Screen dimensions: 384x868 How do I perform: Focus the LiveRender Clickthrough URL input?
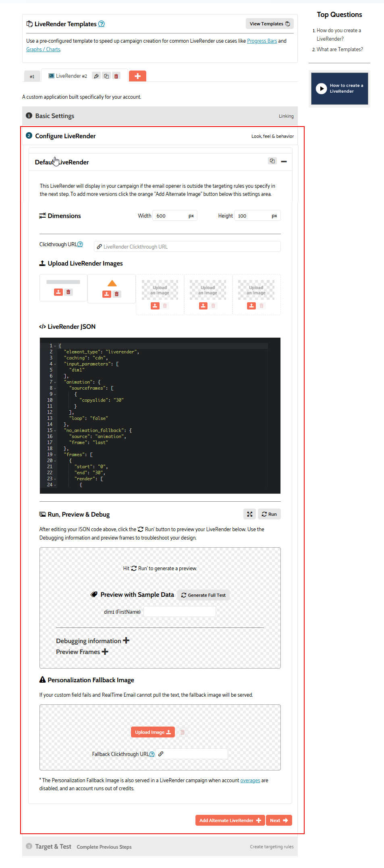click(187, 247)
